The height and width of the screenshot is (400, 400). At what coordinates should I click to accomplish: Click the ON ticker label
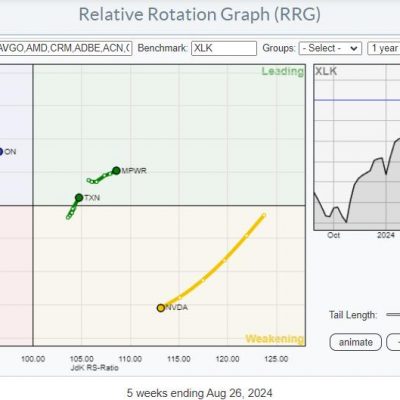coord(10,152)
